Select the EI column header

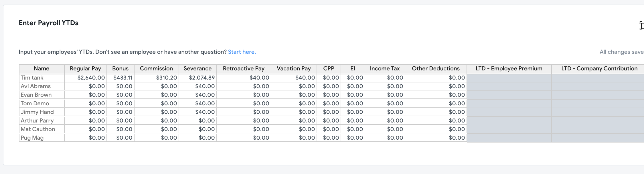353,69
